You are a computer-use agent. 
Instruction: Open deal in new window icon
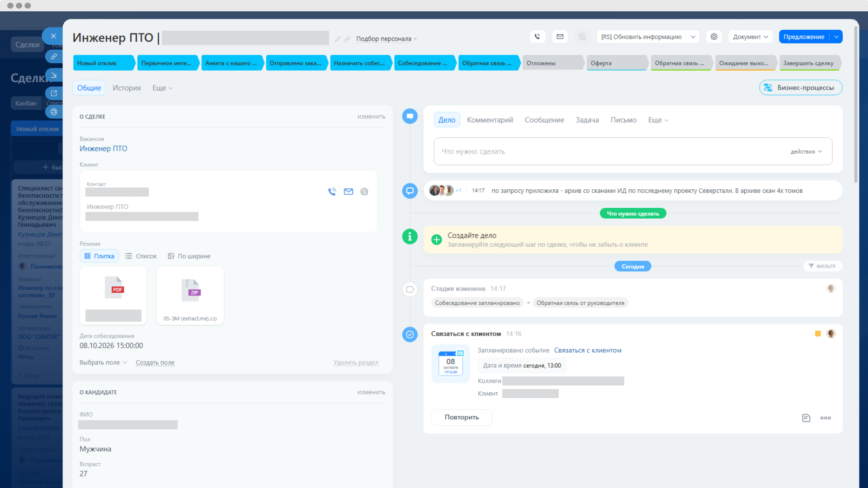(54, 93)
